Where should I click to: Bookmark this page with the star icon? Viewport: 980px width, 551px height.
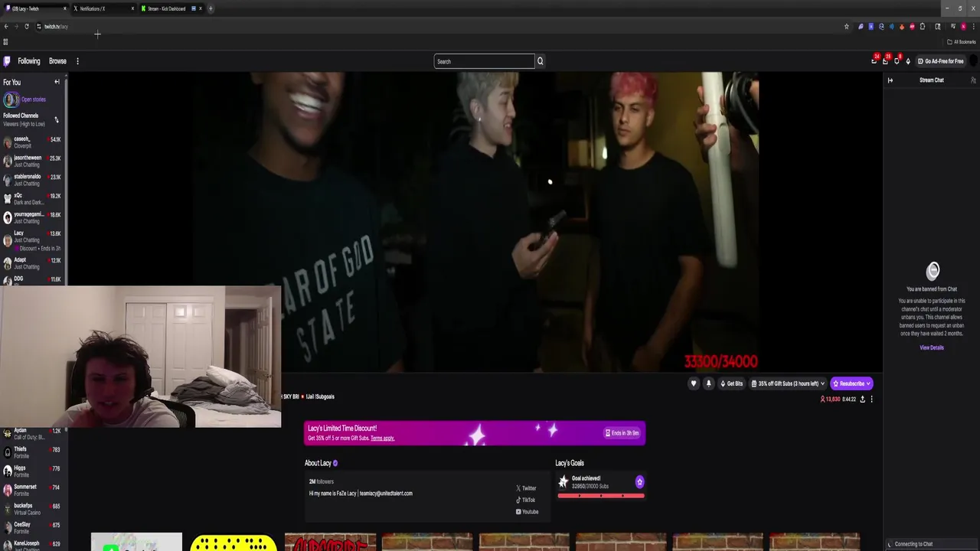point(846,27)
